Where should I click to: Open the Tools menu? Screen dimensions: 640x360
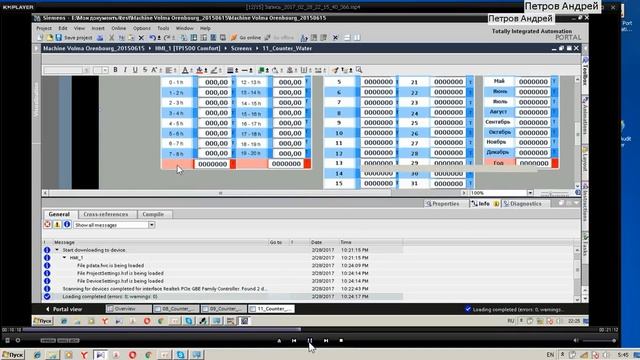163,28
